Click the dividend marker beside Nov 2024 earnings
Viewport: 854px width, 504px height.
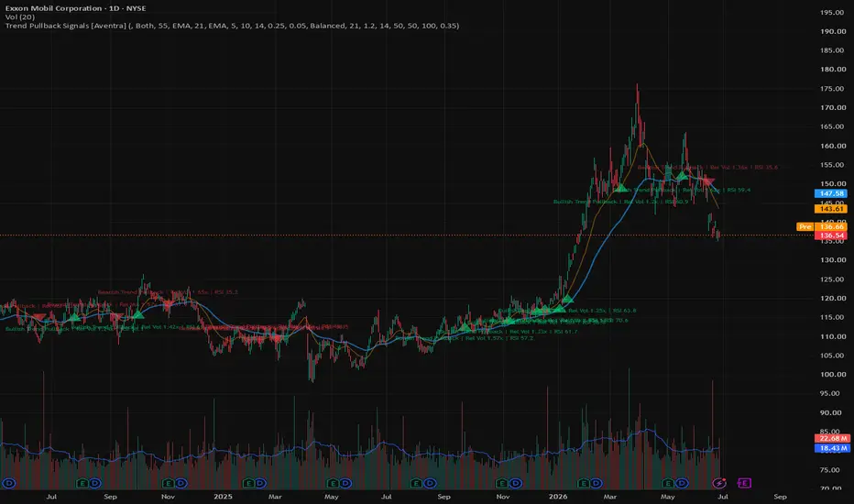pyautogui.click(x=181, y=483)
